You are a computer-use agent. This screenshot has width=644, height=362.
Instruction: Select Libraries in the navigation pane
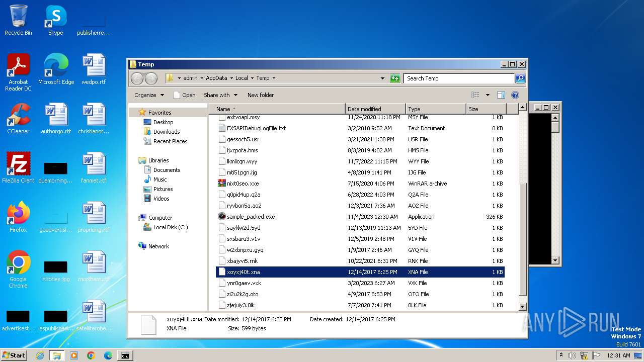pos(158,160)
